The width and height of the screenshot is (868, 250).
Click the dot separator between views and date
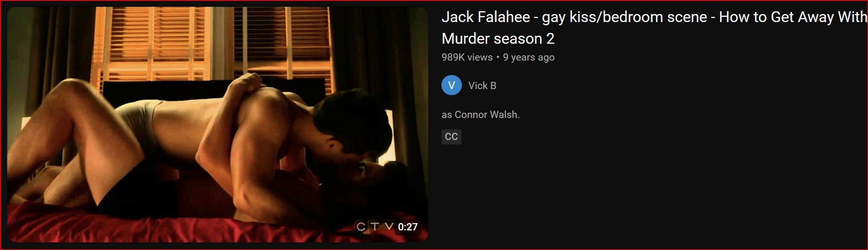click(498, 57)
